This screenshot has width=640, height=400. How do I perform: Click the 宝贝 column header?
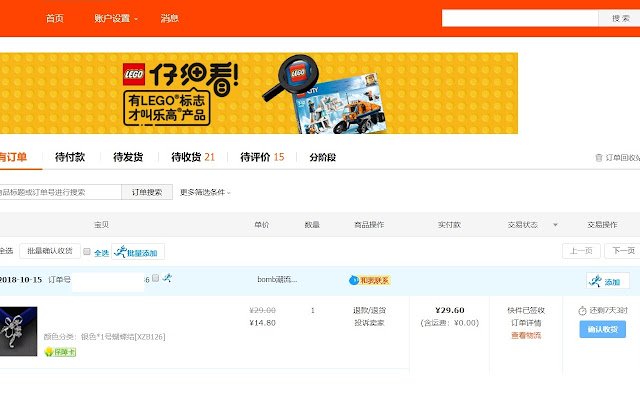point(102,225)
